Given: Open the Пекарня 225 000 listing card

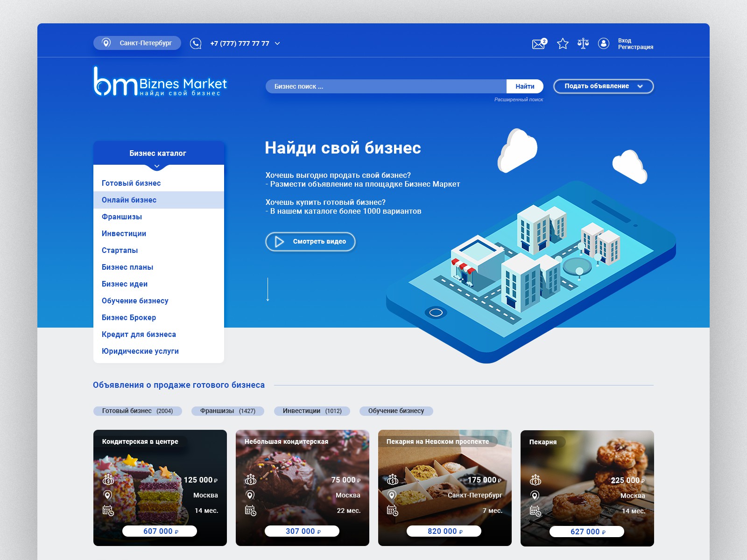Looking at the screenshot, I should tap(587, 488).
